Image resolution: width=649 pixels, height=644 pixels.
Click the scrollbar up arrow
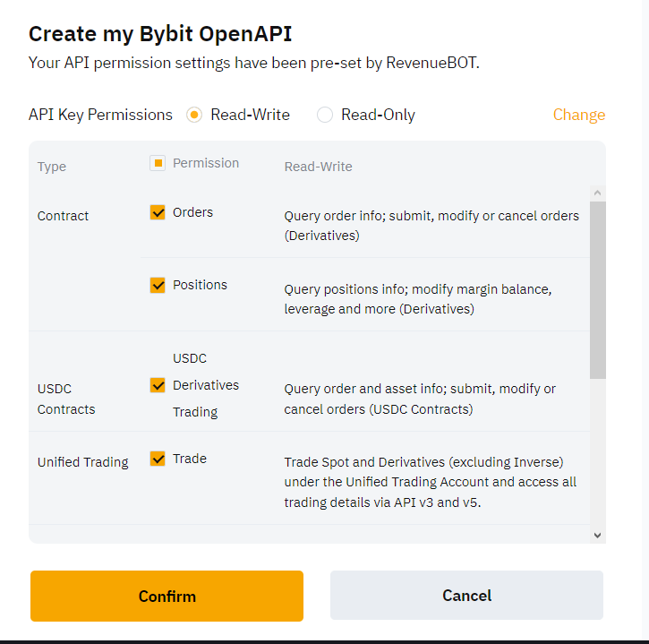(597, 193)
